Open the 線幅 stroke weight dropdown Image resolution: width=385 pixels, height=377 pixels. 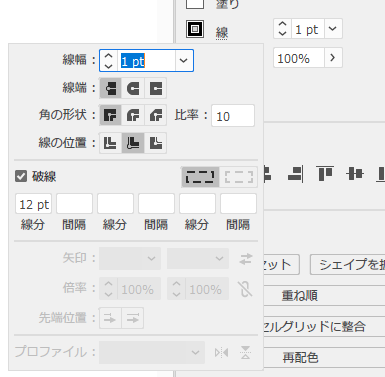[x=184, y=61]
